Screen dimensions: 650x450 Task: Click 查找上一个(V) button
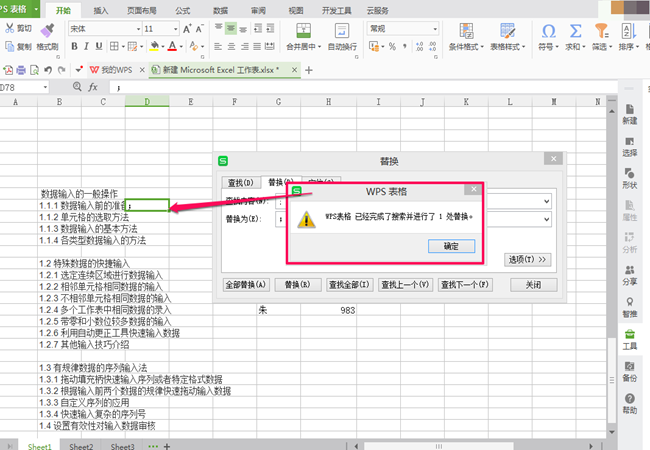(405, 285)
